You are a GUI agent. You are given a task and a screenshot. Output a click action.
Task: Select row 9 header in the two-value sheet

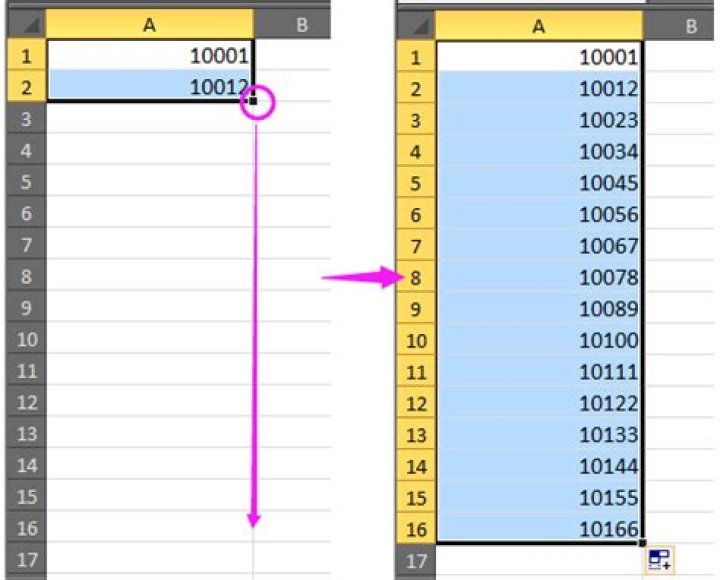click(x=26, y=307)
